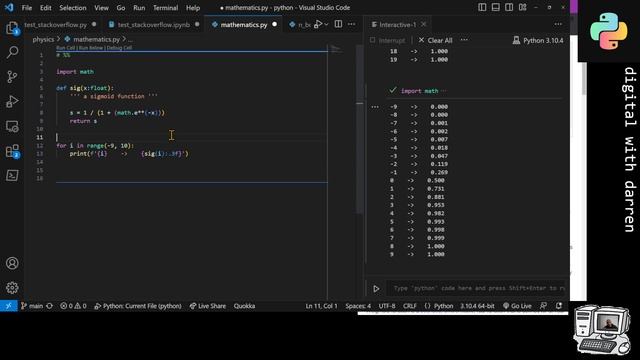Open notifications bell icon in status bar
640x360 pixels.
559,306
